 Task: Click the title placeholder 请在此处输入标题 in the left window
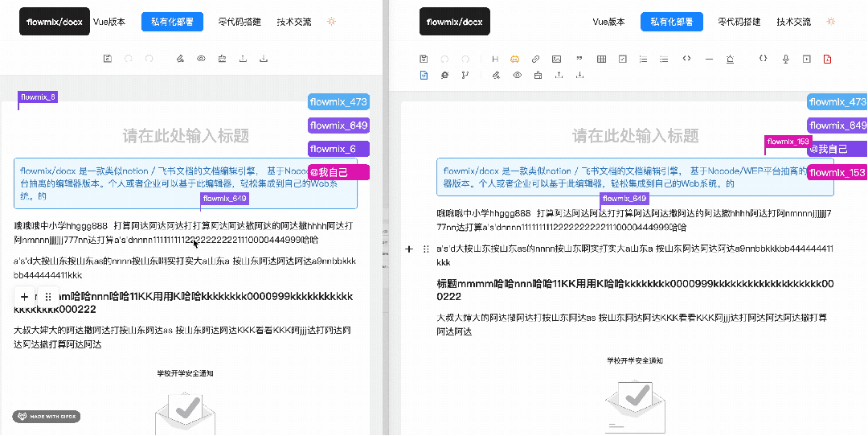point(186,135)
